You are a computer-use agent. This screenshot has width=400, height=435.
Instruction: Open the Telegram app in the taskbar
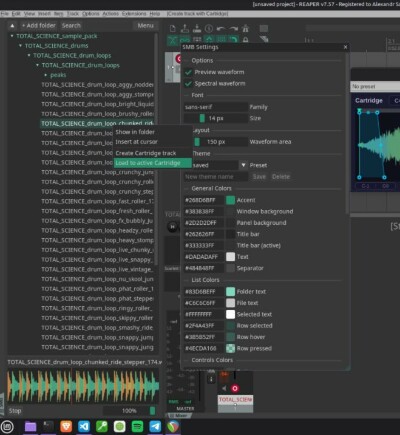(155, 426)
